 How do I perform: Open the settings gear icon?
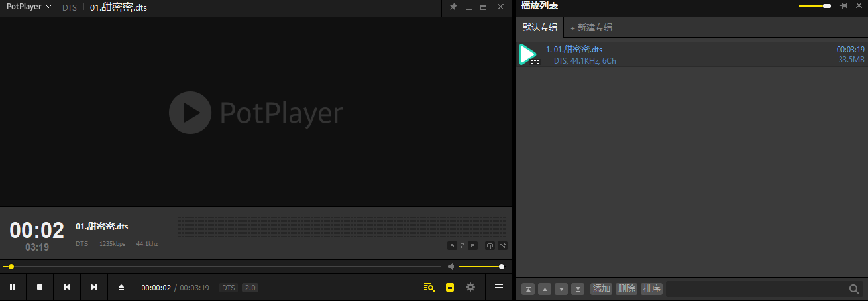pos(470,287)
